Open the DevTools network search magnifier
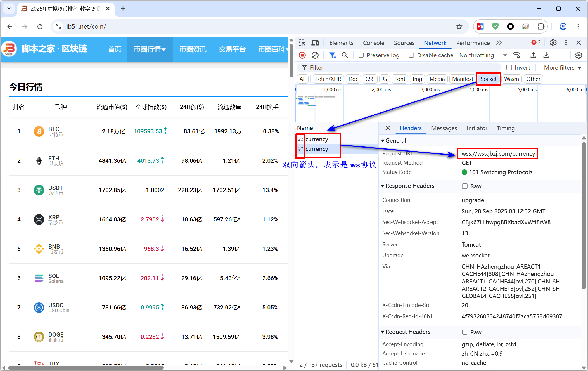 tap(345, 55)
